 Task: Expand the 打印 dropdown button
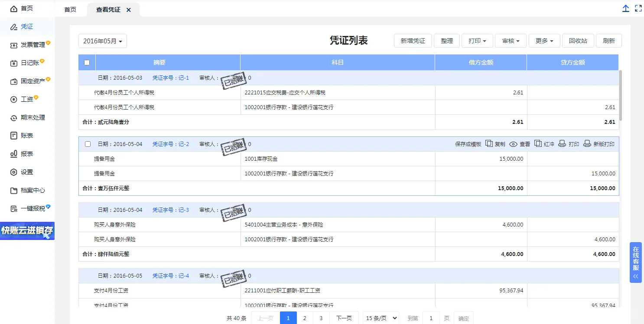click(478, 41)
